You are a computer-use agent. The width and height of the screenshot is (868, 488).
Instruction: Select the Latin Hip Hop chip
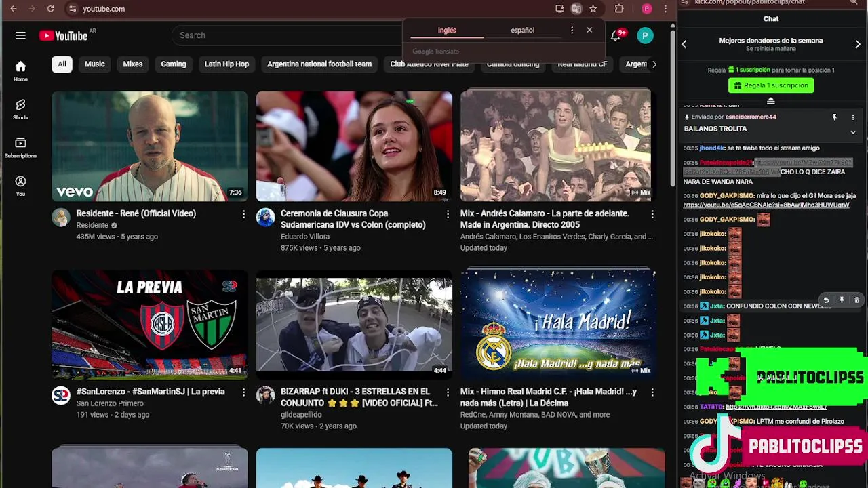coord(227,64)
